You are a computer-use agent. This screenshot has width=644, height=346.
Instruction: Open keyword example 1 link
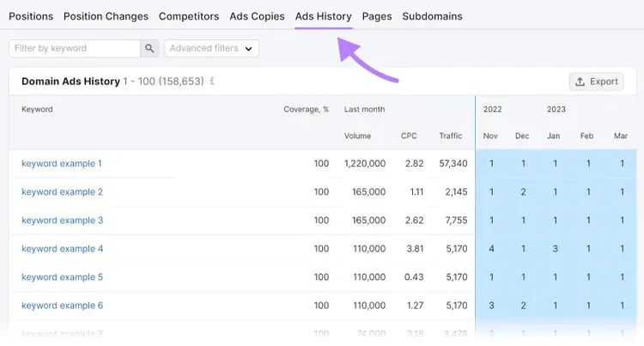tap(62, 163)
